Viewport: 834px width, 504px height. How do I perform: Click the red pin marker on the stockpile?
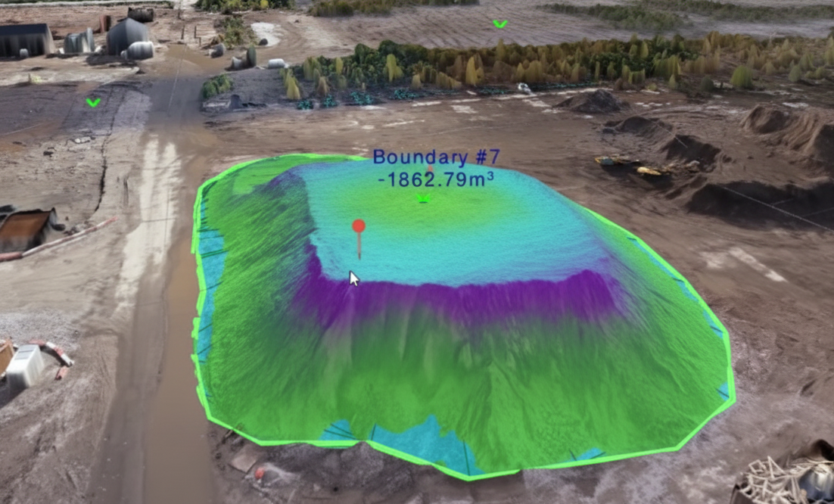tap(359, 226)
